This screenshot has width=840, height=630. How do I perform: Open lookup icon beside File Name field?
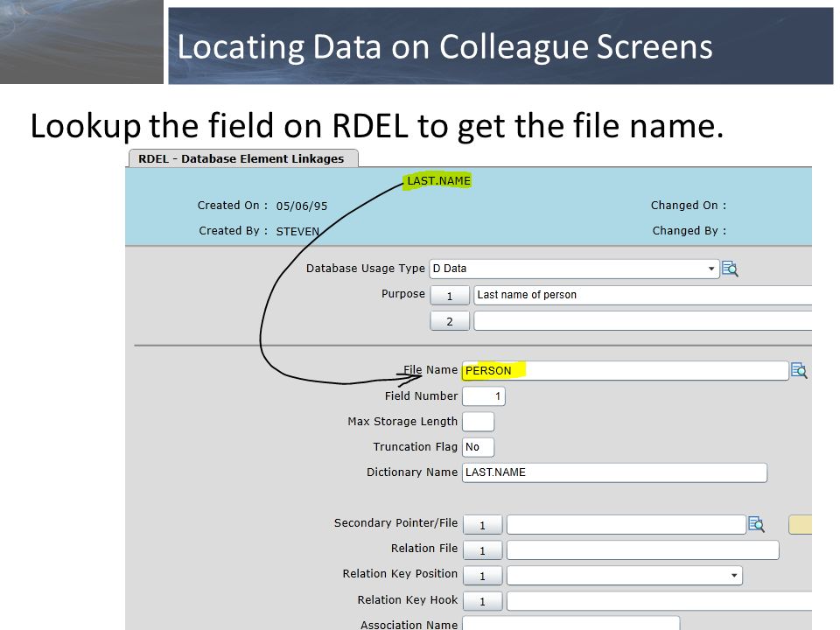[799, 370]
